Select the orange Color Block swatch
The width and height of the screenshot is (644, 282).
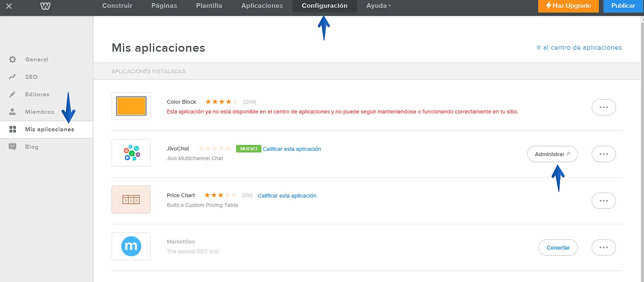tap(131, 106)
